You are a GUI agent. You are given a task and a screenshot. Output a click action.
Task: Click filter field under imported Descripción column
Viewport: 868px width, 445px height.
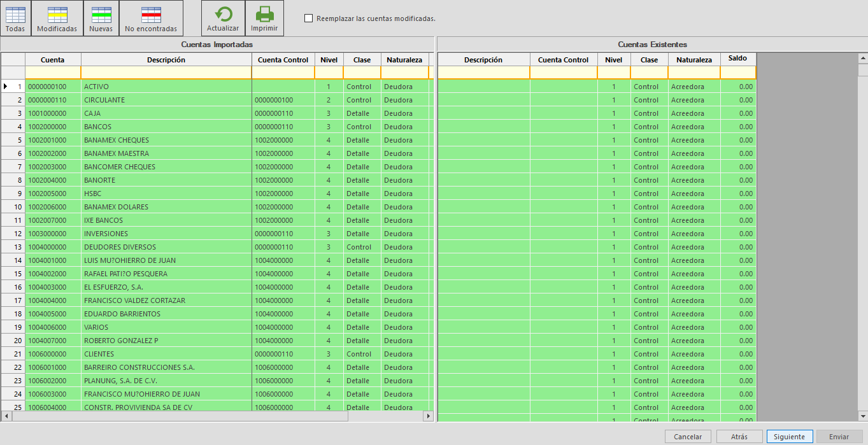click(x=166, y=73)
